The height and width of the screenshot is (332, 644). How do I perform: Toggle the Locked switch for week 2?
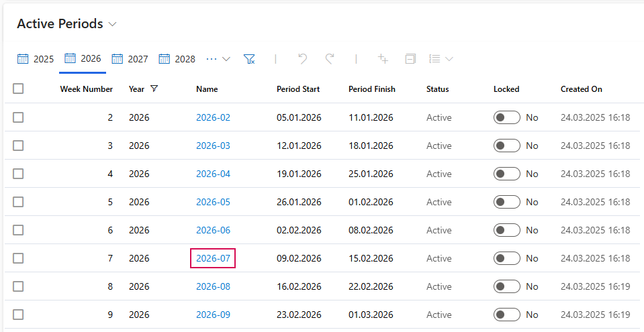(506, 117)
